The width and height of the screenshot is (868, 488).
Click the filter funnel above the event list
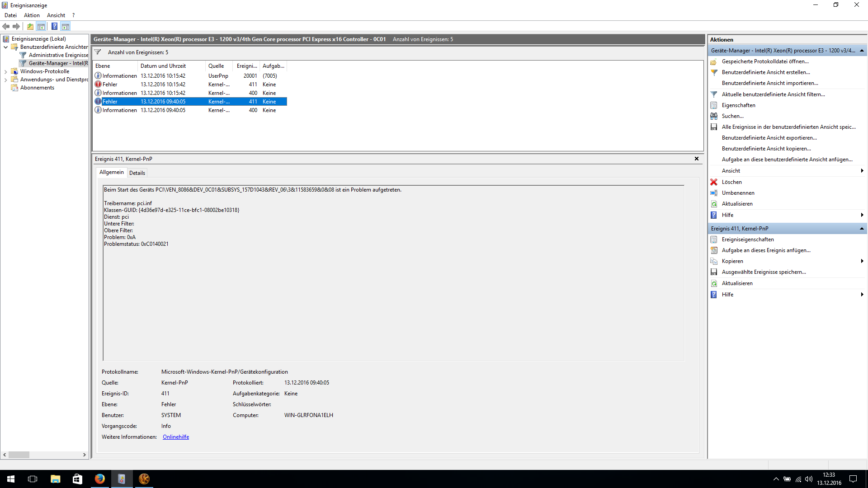pyautogui.click(x=98, y=52)
